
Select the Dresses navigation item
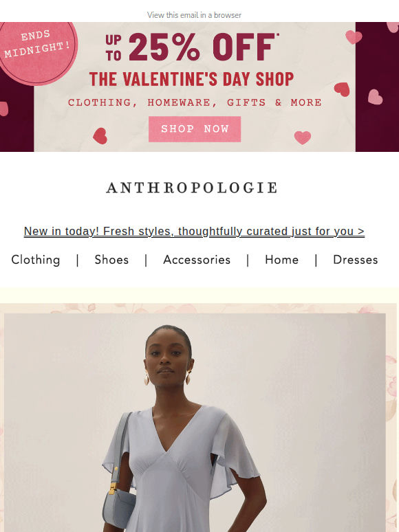click(x=356, y=260)
